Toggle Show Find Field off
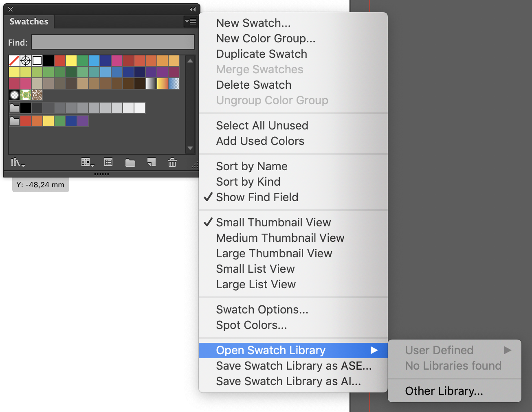The image size is (532, 412). tap(257, 197)
